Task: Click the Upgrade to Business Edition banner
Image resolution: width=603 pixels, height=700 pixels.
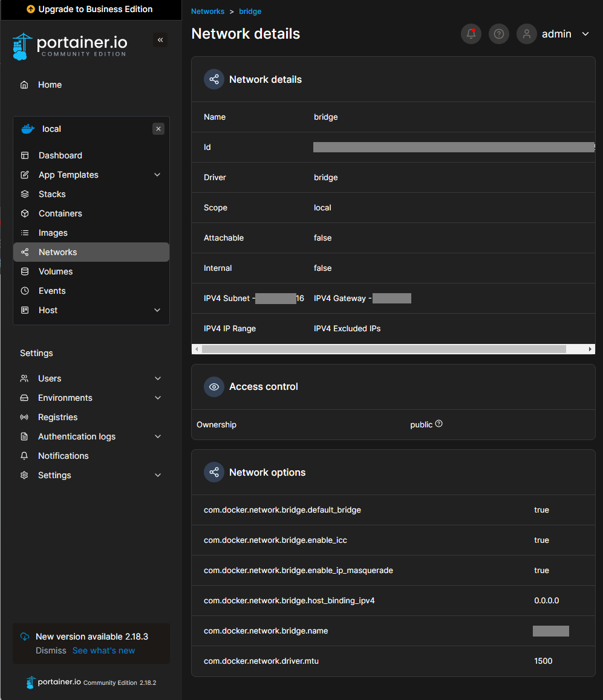Action: [x=91, y=10]
